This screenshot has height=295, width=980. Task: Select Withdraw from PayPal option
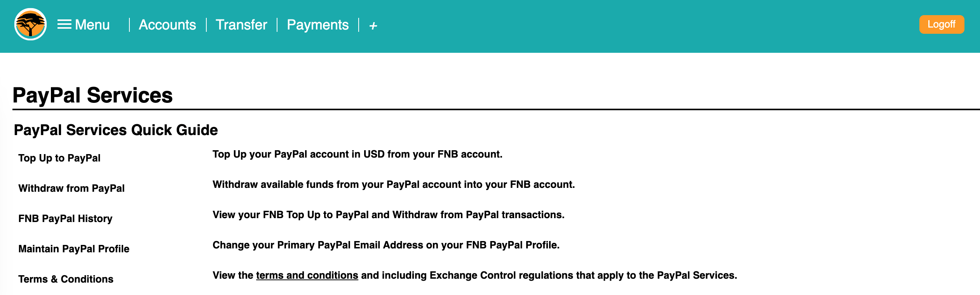[71, 188]
